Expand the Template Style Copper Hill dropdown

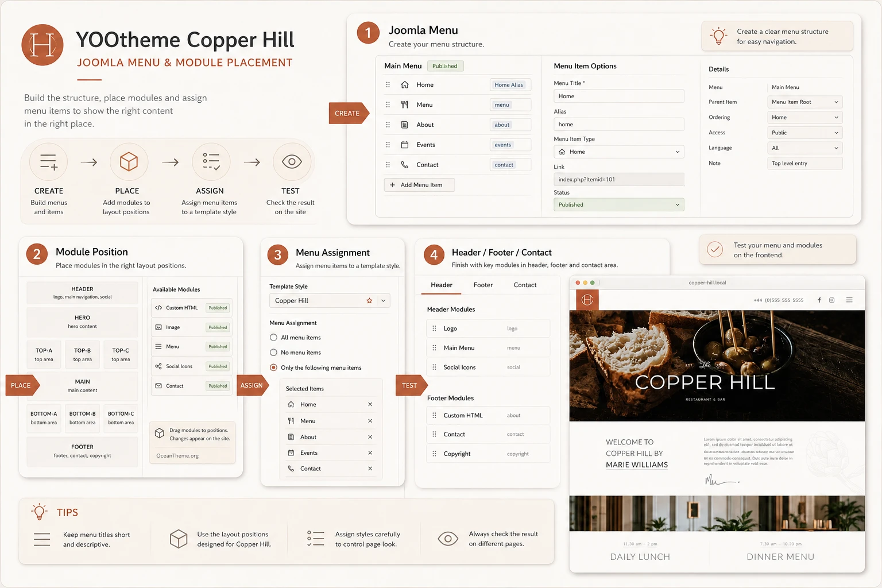(x=330, y=300)
